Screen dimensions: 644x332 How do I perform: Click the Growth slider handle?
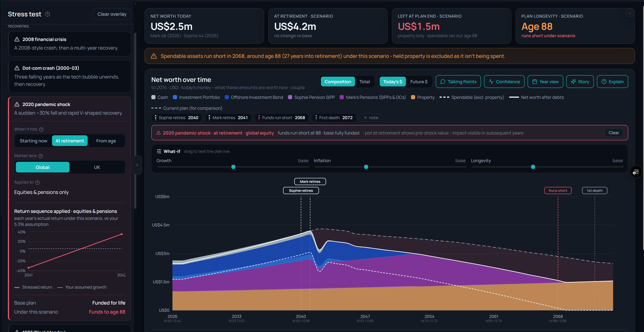(x=233, y=167)
